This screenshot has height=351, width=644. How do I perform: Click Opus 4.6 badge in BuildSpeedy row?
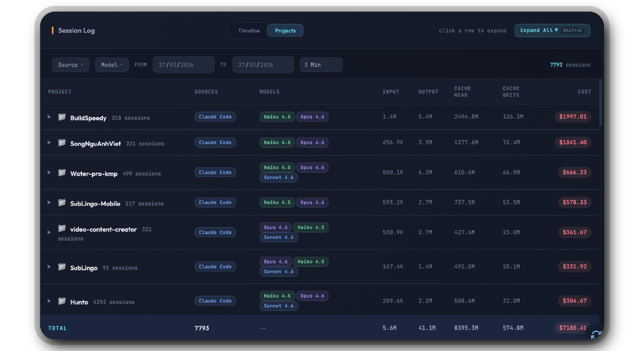pyautogui.click(x=312, y=117)
